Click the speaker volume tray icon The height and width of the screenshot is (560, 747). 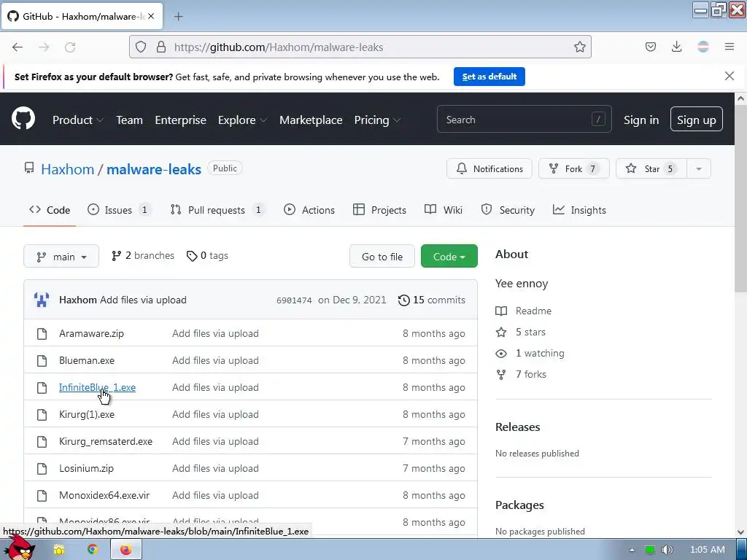coord(667,550)
